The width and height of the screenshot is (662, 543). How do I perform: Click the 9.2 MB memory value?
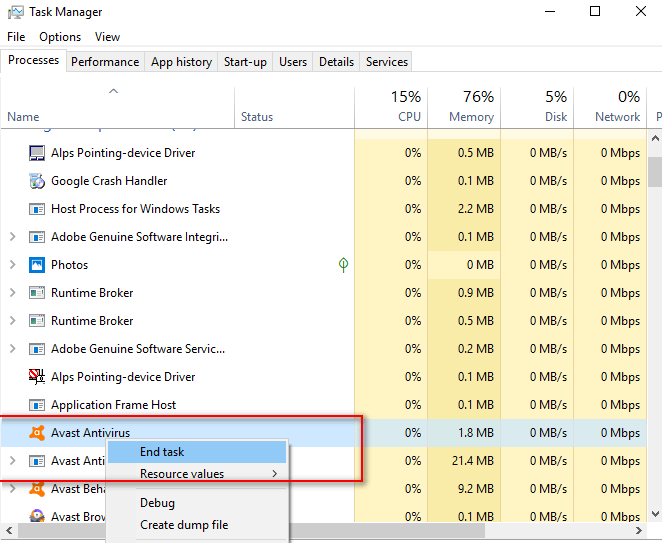(x=475, y=489)
